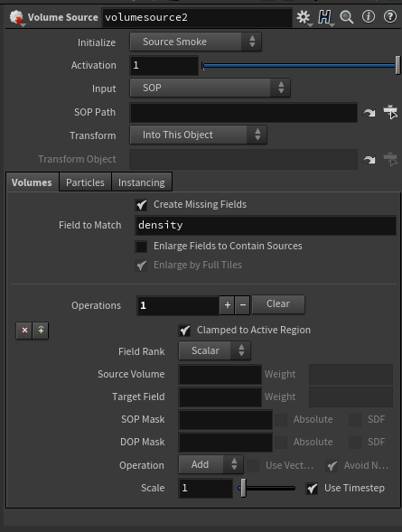
Task: Click the Source Volume Weight field
Action: (351, 374)
